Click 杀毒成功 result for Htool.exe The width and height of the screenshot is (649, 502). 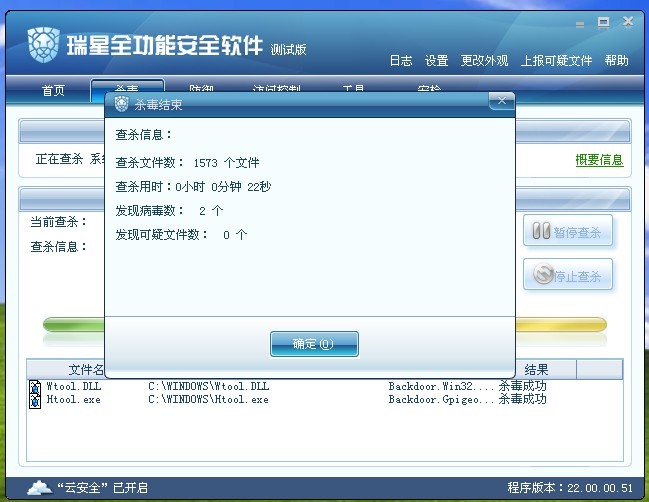click(522, 399)
